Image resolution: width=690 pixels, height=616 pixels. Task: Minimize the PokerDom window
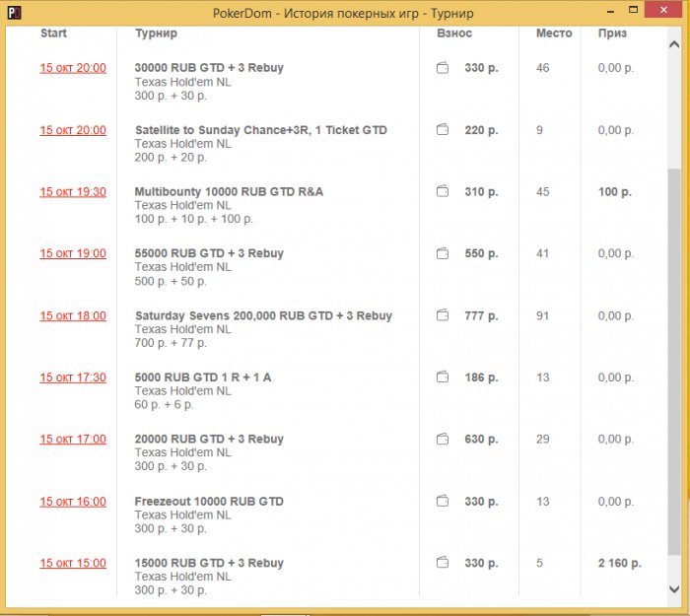click(610, 11)
